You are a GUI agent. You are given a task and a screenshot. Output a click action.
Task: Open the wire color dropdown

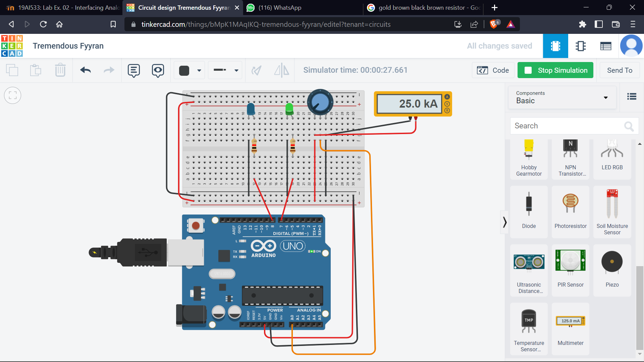190,70
